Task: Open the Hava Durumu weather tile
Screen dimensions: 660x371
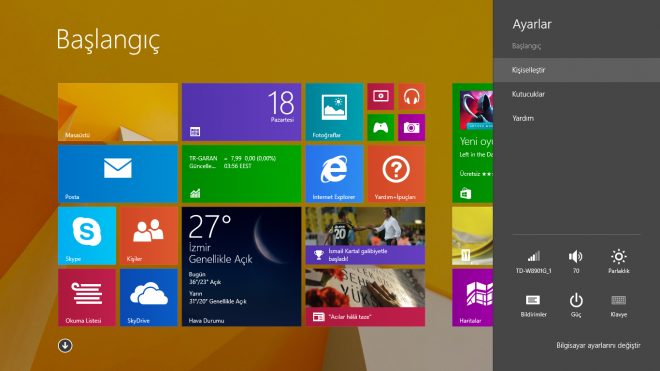Action: tap(242, 267)
